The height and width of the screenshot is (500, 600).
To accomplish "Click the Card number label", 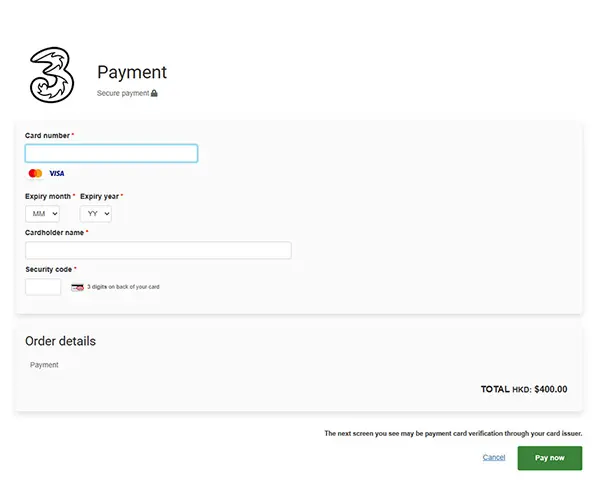I will 47,135.
